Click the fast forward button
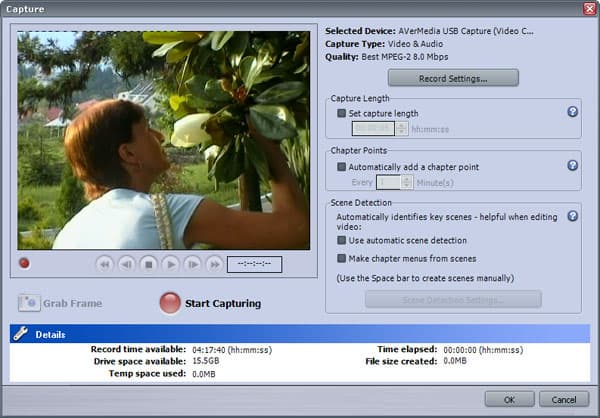 215,264
